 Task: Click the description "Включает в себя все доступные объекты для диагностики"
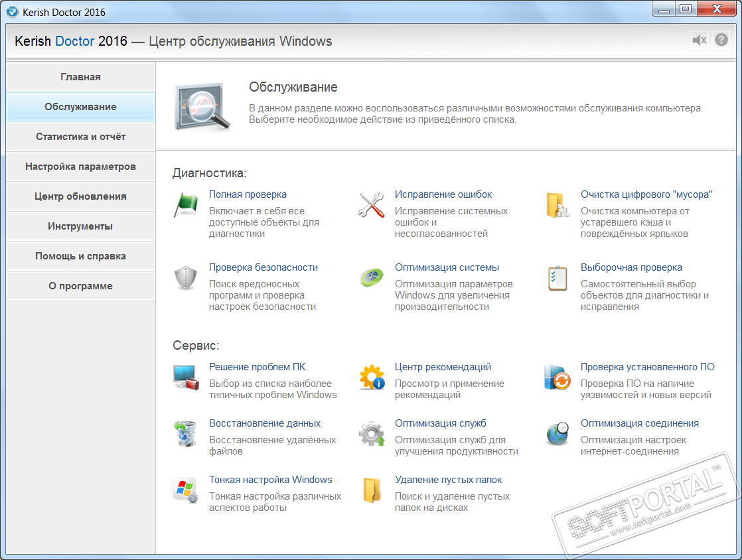point(264,222)
